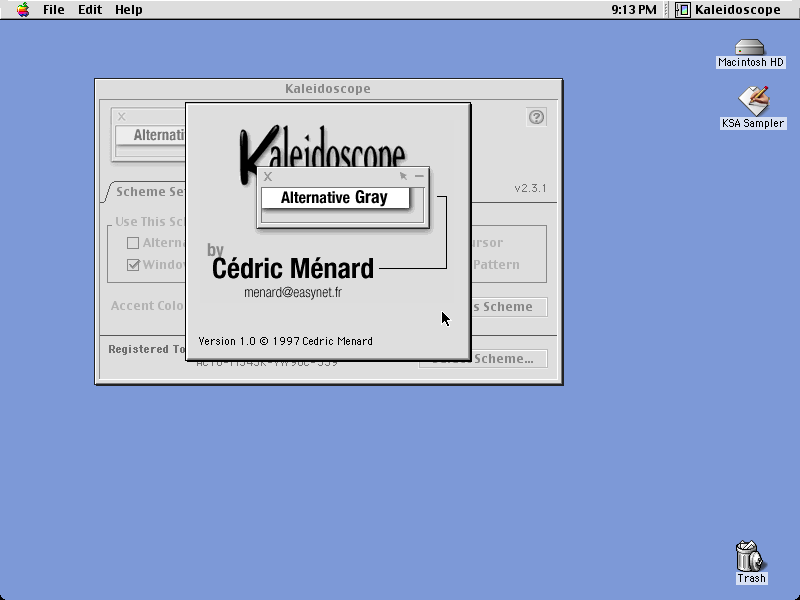Click the Alternative Gray title label in splash
The width and height of the screenshot is (800, 600).
coord(334,197)
